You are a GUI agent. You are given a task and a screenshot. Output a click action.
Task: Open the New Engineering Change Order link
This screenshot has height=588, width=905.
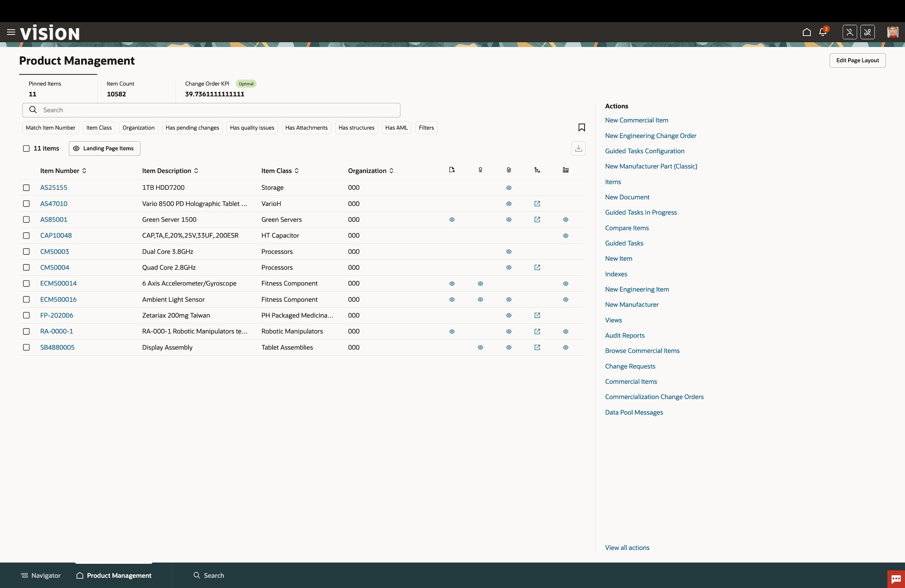tap(650, 136)
